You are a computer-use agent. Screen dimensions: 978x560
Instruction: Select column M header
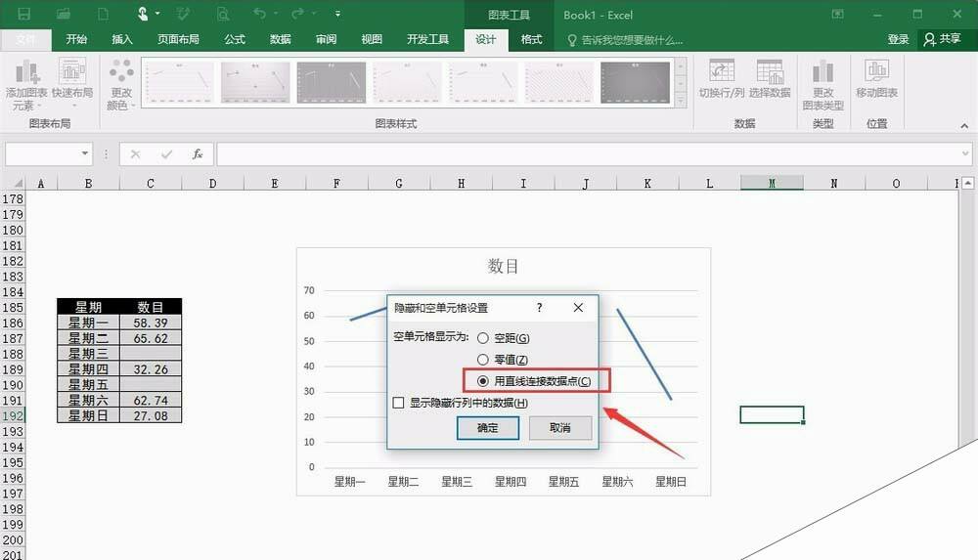[x=772, y=184]
